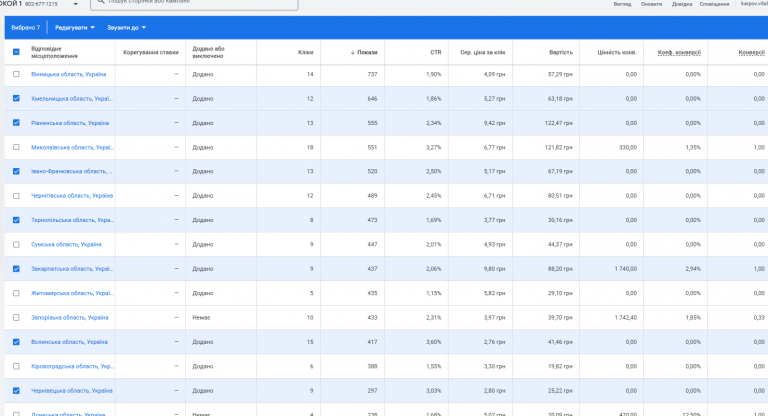768x416 pixels.
Task: Sort by the Цінність конв. column header
Action: click(617, 52)
